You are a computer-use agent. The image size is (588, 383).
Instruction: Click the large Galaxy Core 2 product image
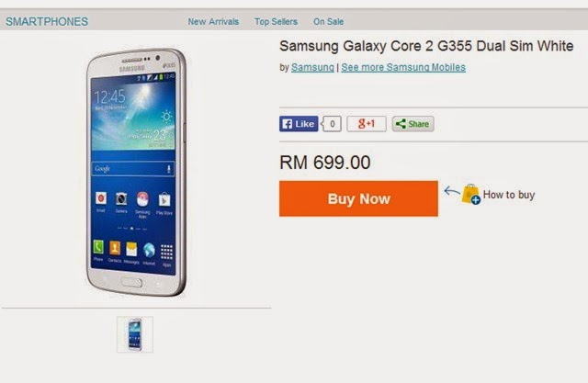[x=137, y=172]
